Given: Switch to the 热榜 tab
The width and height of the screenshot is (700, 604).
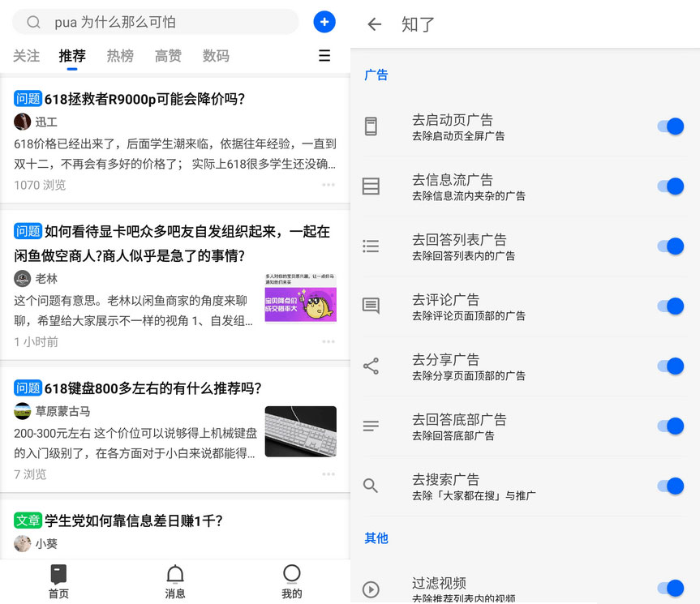Looking at the screenshot, I should click(x=119, y=56).
